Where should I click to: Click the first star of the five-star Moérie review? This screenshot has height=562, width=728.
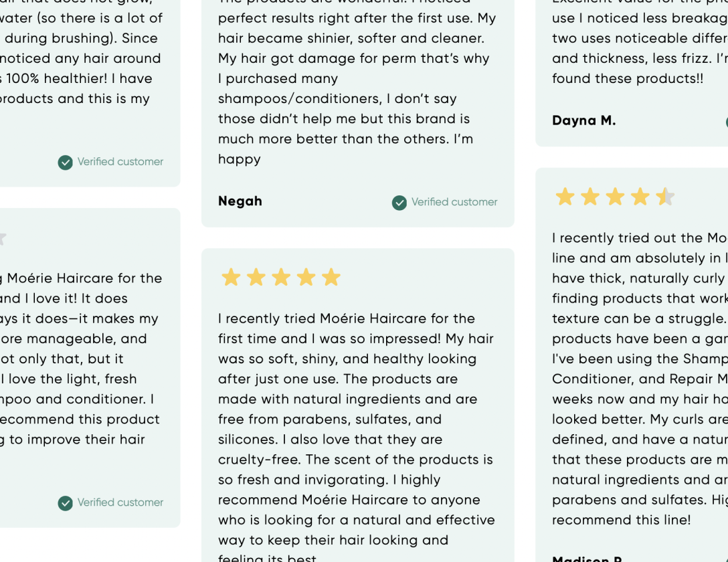pos(231,277)
